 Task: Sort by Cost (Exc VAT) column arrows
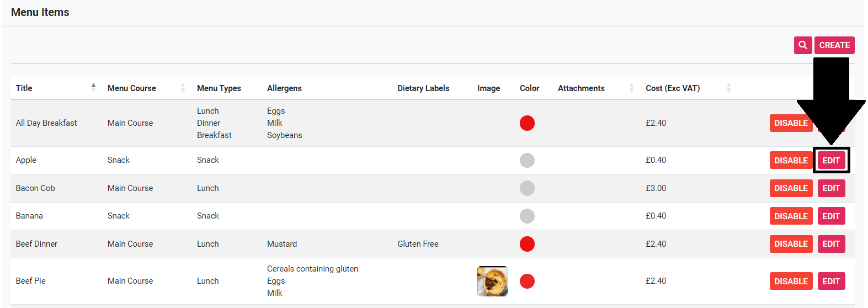728,88
